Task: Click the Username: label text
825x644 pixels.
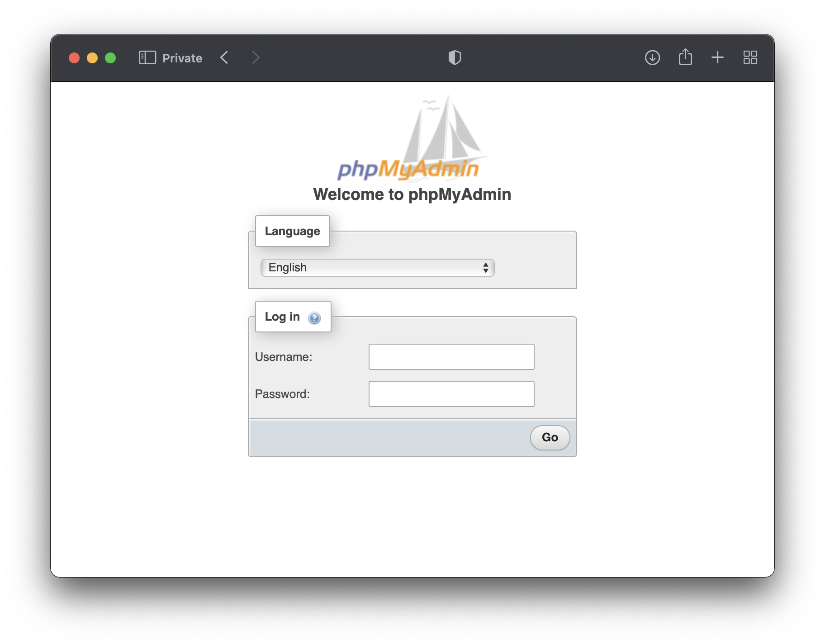Action: tap(284, 357)
